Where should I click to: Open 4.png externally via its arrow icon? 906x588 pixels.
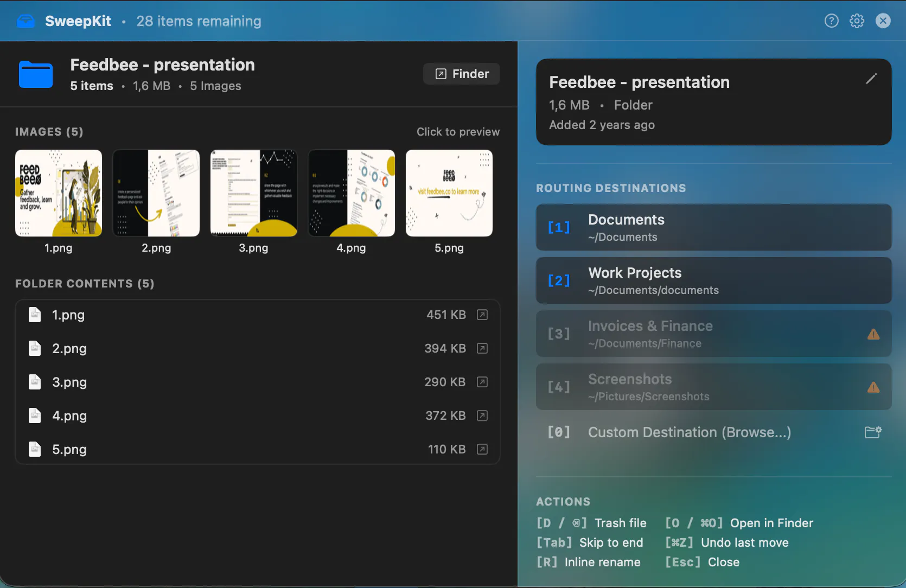coord(482,416)
